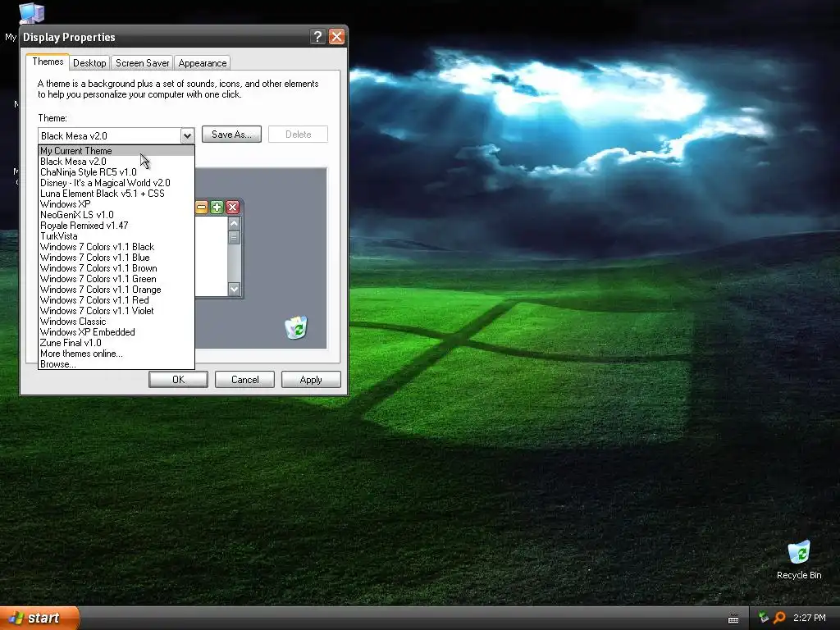Select Windows 7 Colors v1.1 Orange

click(x=116, y=290)
